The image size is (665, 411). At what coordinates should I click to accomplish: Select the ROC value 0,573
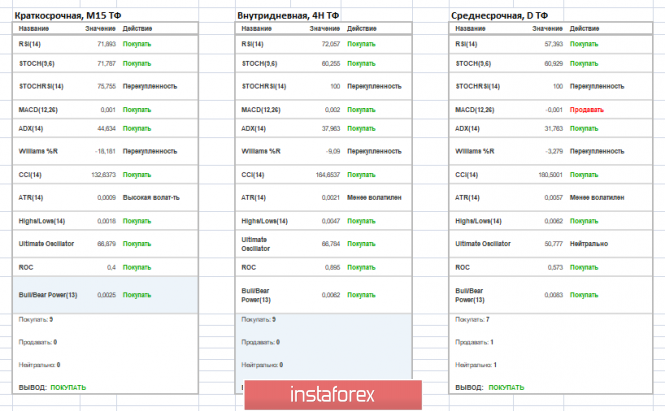tap(555, 268)
